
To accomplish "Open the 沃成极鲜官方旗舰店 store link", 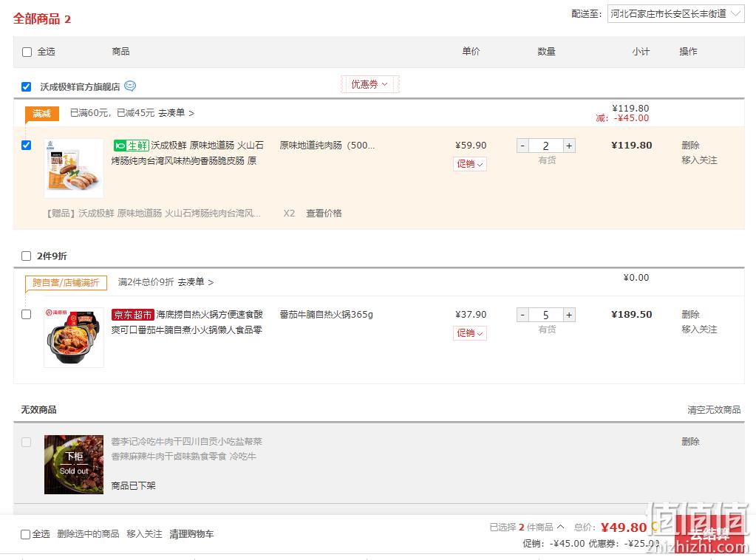I will 80,86.
